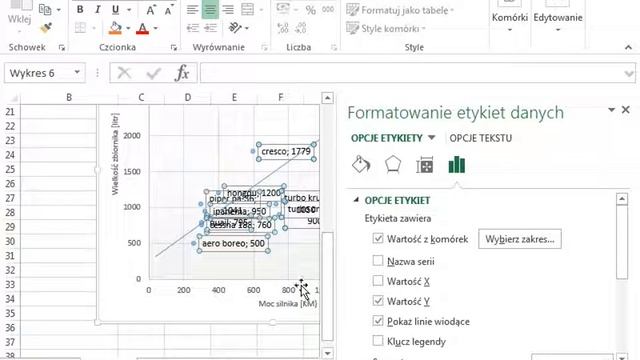Collapse the ribbon
The width and height of the screenshot is (640, 360).
(628, 48)
